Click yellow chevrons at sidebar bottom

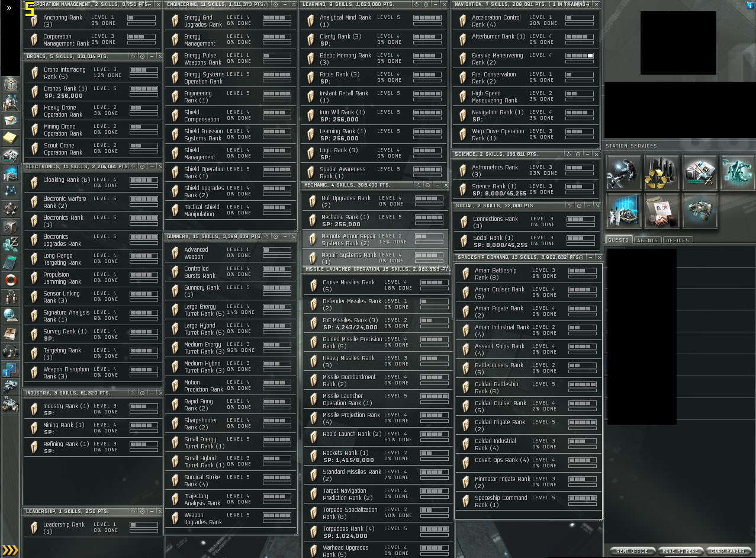[11, 550]
